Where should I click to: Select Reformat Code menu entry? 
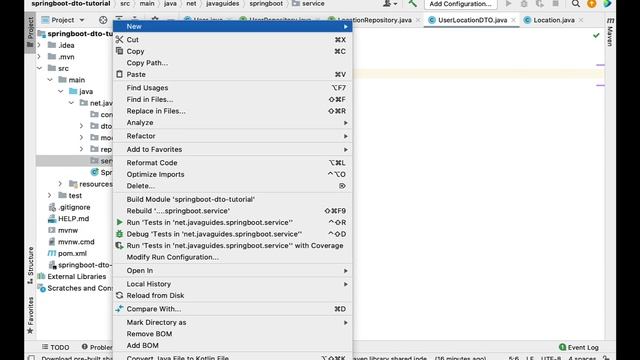pos(233,162)
